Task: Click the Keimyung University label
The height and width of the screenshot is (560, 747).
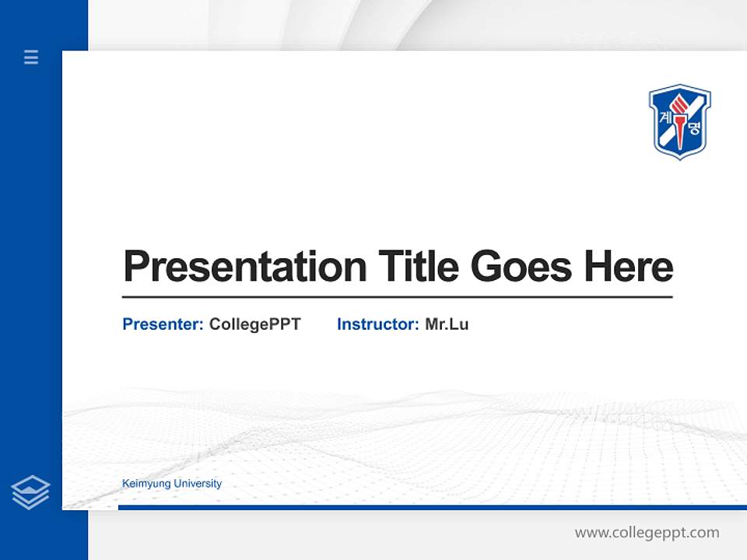Action: (171, 483)
